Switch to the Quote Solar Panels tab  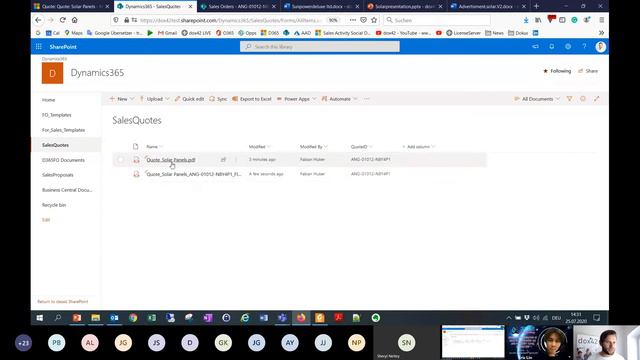(x=72, y=7)
